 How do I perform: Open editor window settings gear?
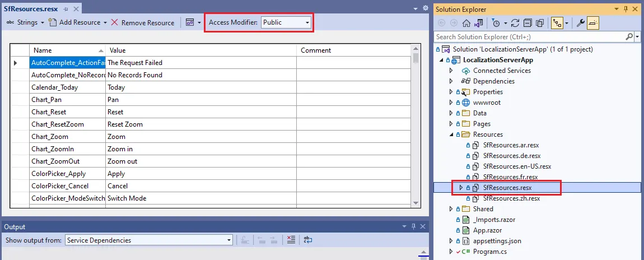(x=426, y=8)
